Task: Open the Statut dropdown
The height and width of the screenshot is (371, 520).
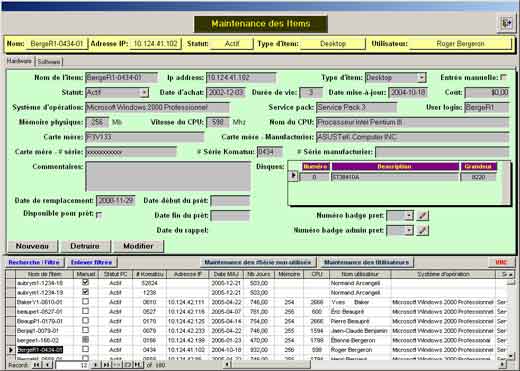Action: [144, 92]
